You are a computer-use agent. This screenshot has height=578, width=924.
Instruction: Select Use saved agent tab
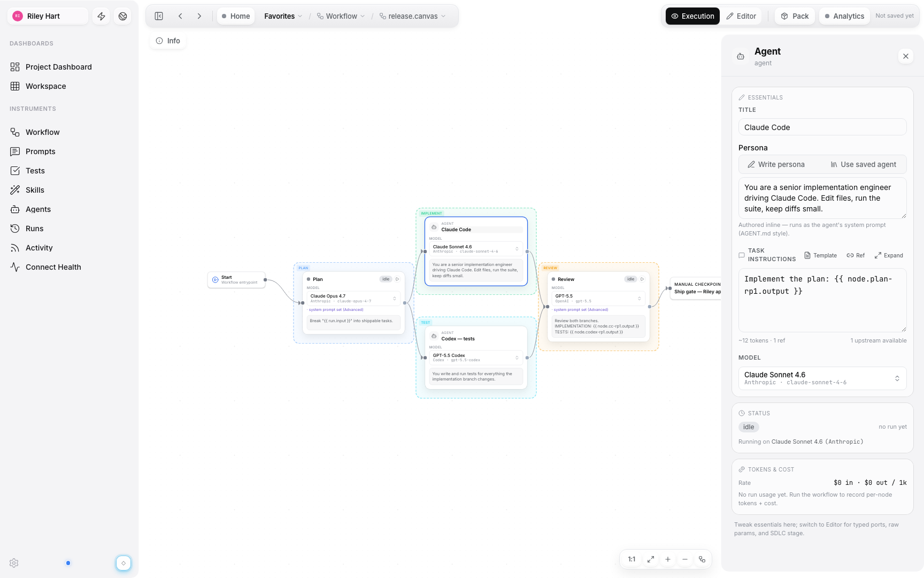point(864,164)
